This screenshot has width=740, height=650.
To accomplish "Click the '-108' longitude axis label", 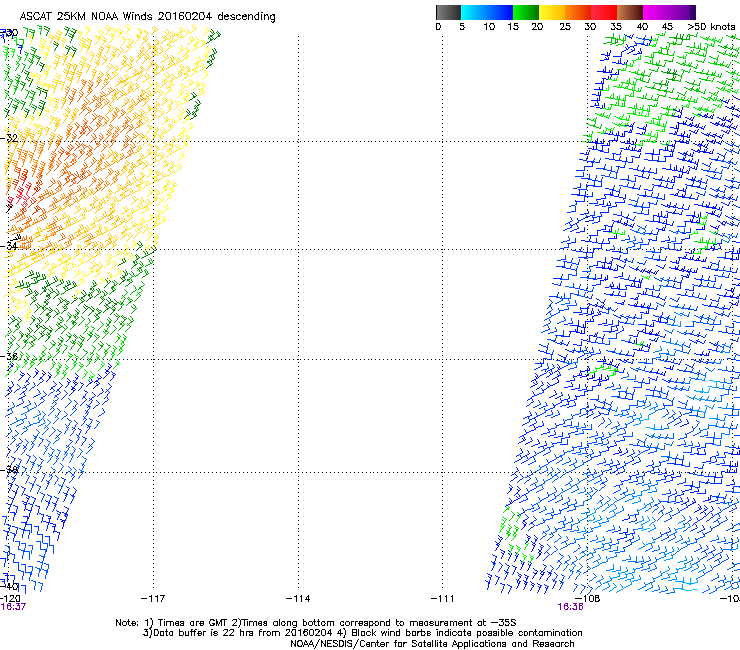I will point(588,599).
